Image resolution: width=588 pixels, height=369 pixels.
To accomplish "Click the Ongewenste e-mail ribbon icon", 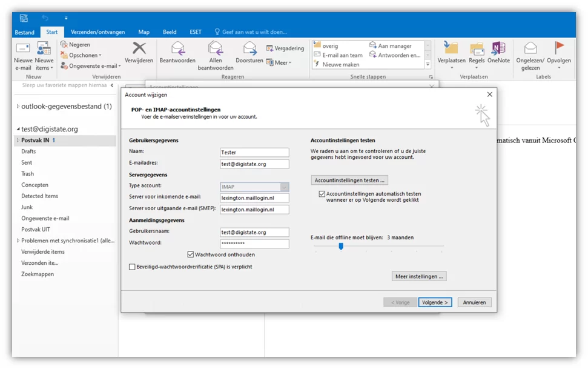I will [x=64, y=65].
